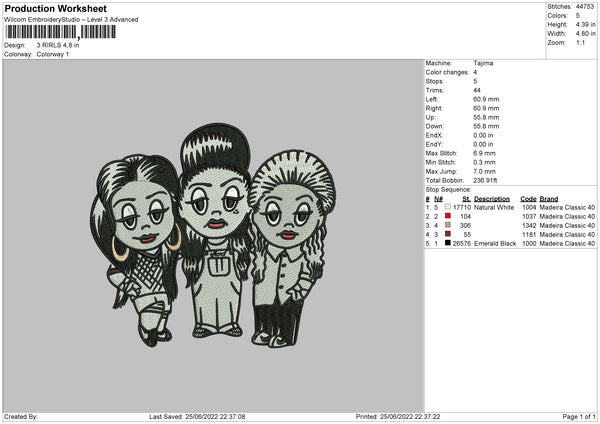The height and width of the screenshot is (424, 600).
Task: Click thread code '1037'
Action: tap(529, 217)
